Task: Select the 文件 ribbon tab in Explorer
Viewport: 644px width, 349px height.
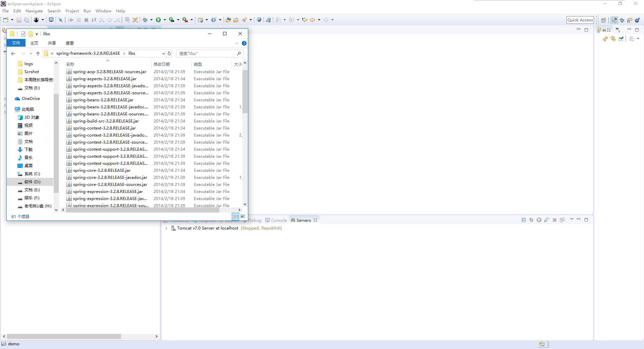Action: click(16, 43)
